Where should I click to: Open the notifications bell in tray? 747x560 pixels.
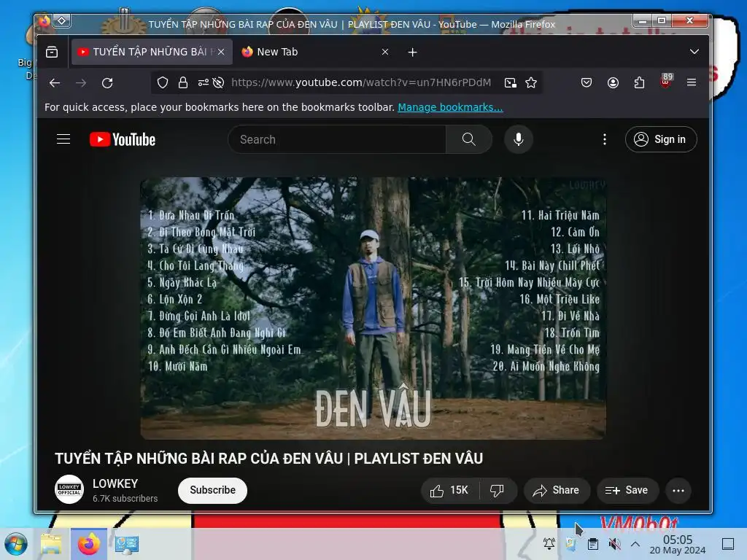point(549,544)
